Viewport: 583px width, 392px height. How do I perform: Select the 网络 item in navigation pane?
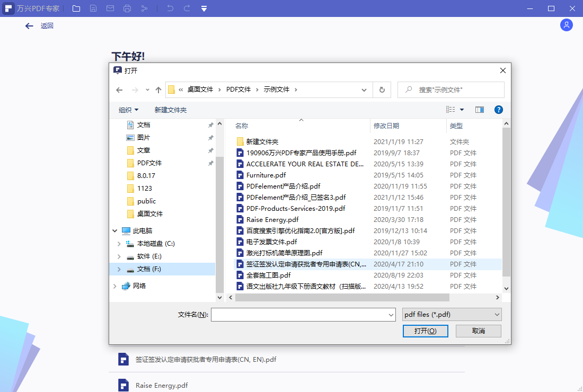(139, 286)
